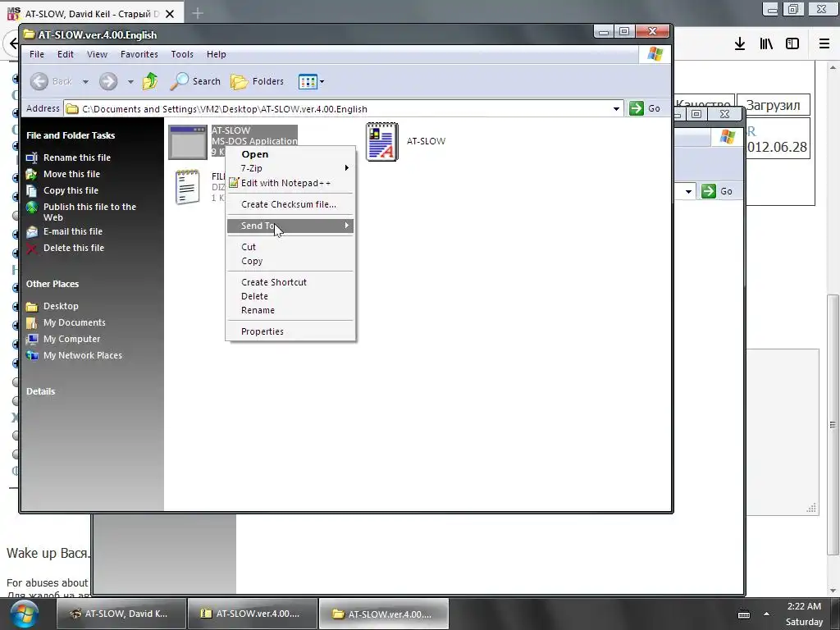This screenshot has width=840, height=630.
Task: Choose Open in the context menu
Action: point(290,154)
